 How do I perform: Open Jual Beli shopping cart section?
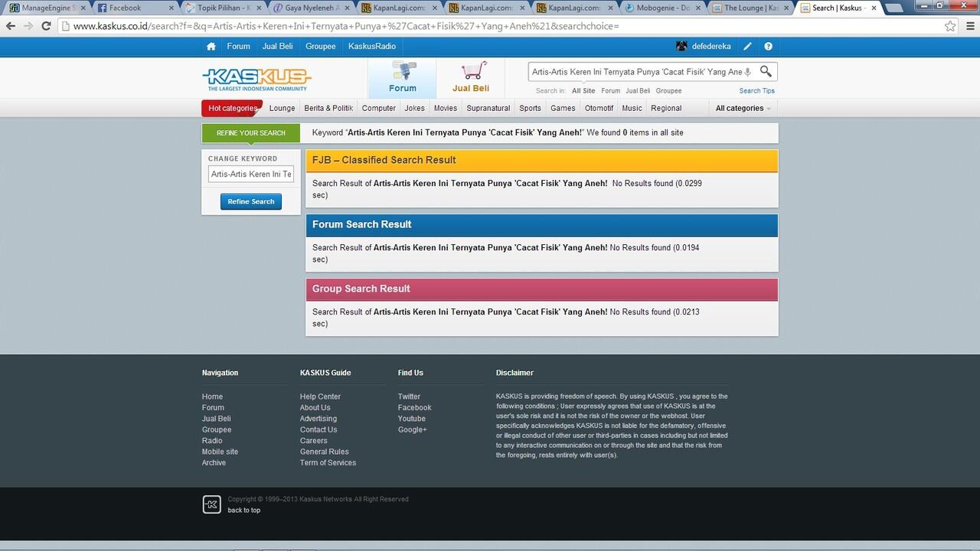click(470, 77)
